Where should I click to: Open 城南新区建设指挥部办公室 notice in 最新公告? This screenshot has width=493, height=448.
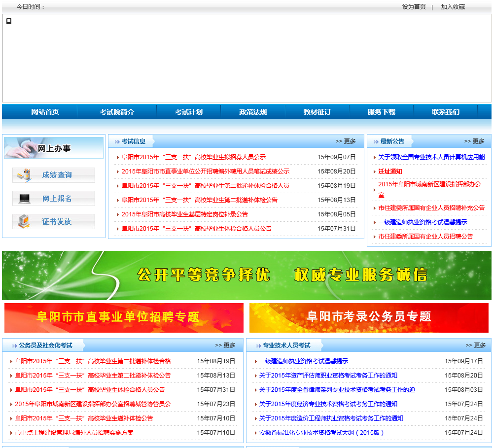pyautogui.click(x=429, y=190)
